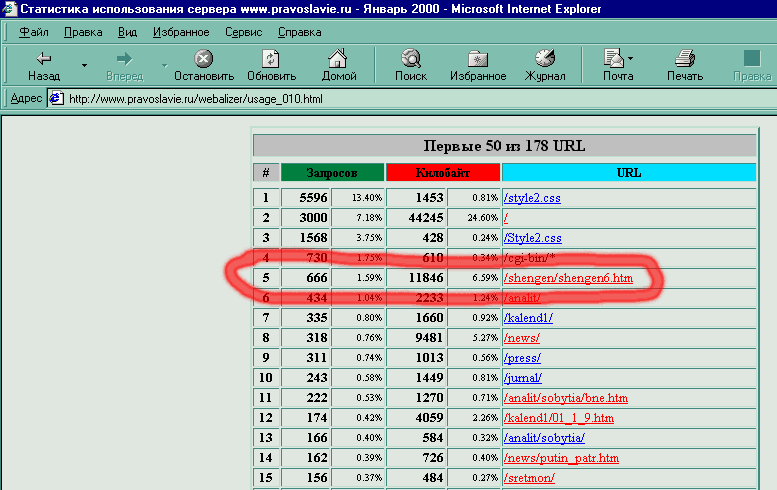The width and height of the screenshot is (777, 490).
Task: Click the Back (Назад) arrow icon
Action: point(43,59)
